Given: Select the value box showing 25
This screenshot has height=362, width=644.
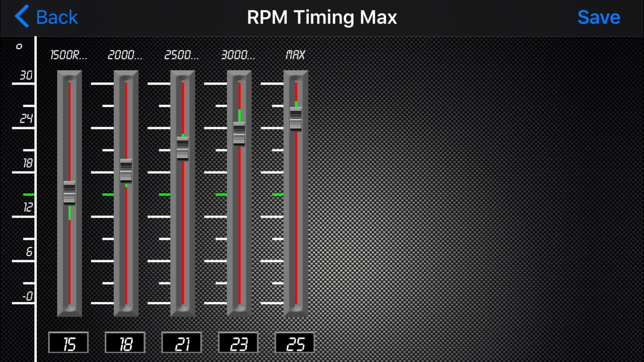Looking at the screenshot, I should 295,343.
